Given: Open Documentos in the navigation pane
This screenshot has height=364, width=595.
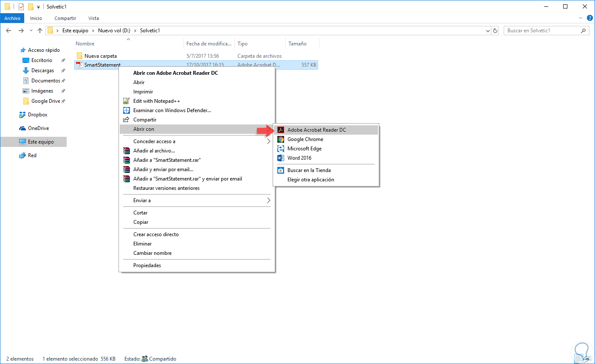Looking at the screenshot, I should pos(45,81).
